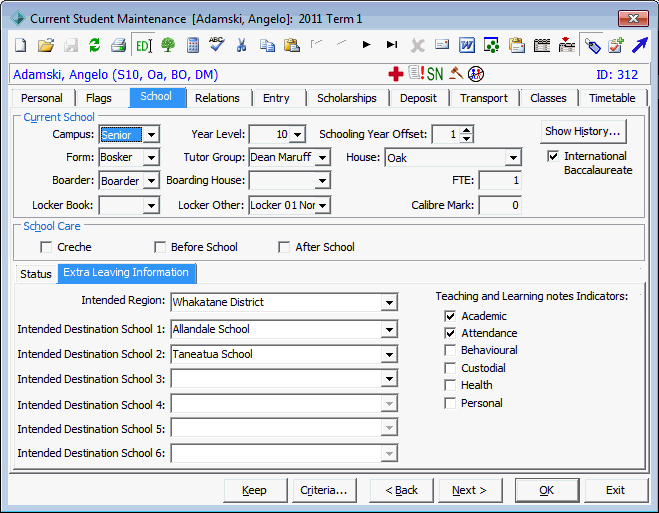Click the notes with exclamation icon
659x513 pixels.
(x=416, y=73)
